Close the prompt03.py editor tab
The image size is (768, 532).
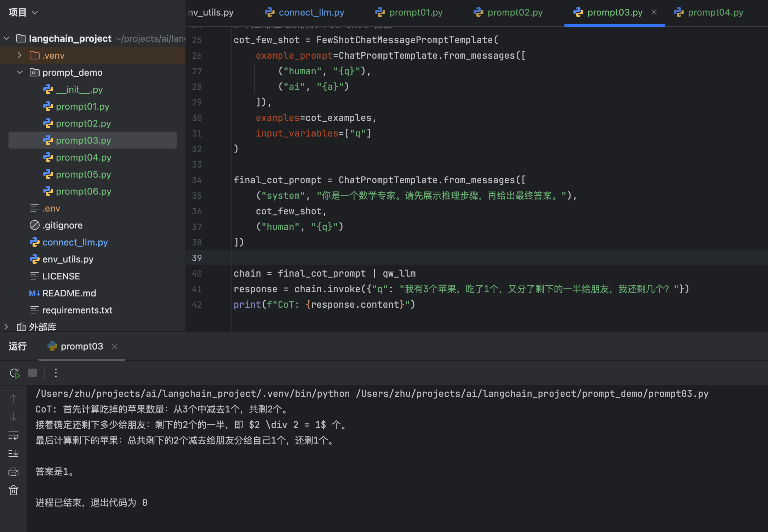point(654,12)
